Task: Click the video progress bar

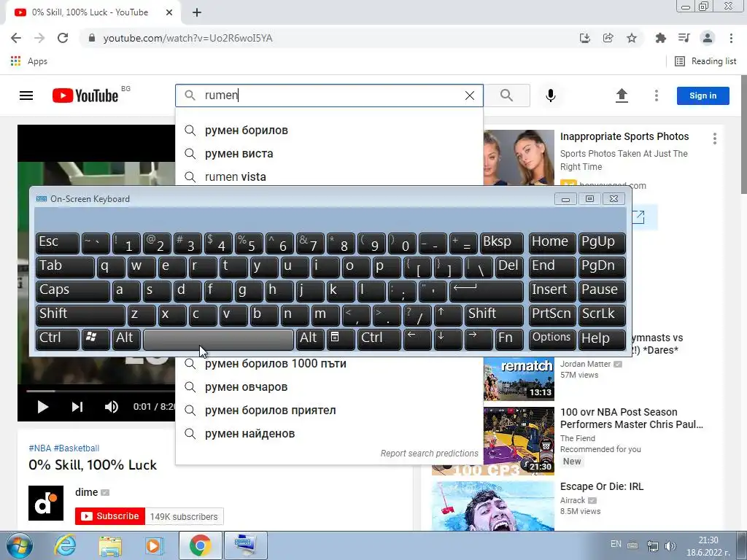Action: pyautogui.click(x=101, y=391)
